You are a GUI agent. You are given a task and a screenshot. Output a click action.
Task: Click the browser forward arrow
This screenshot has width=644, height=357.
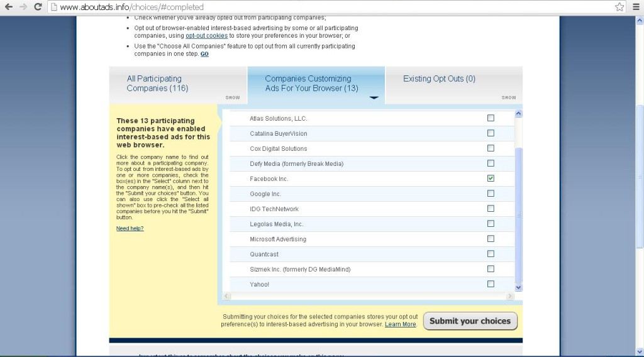[24, 7]
